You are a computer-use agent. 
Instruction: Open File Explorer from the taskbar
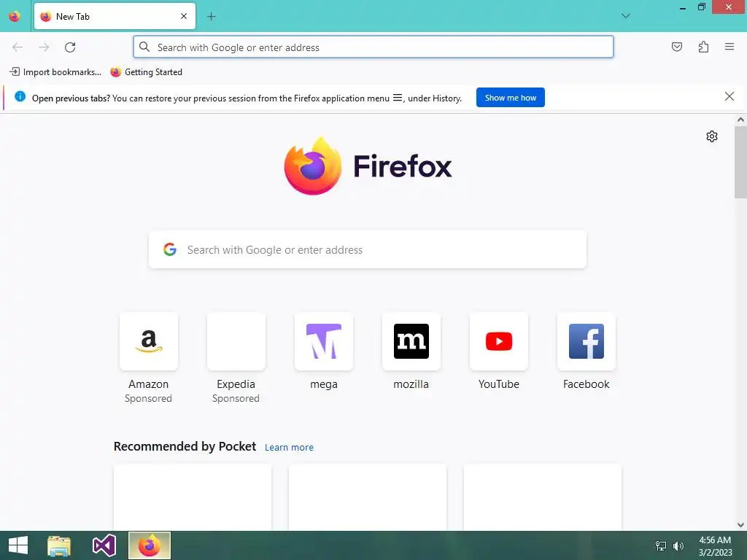(59, 545)
